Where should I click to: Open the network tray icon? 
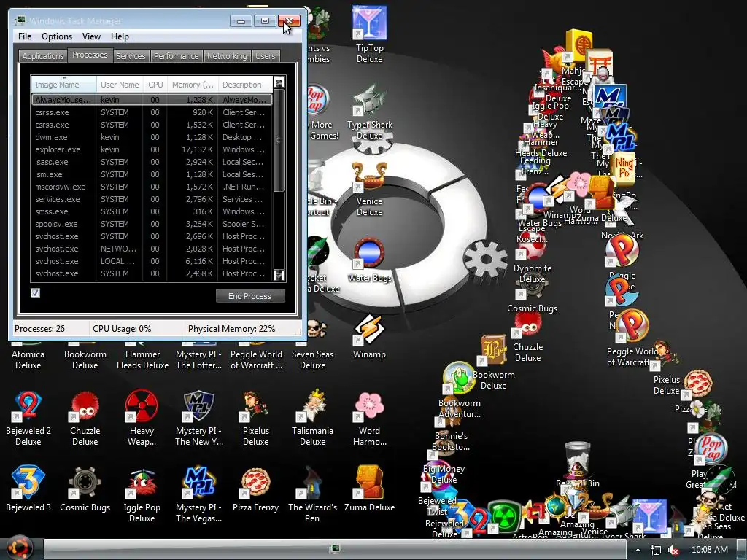point(656,550)
